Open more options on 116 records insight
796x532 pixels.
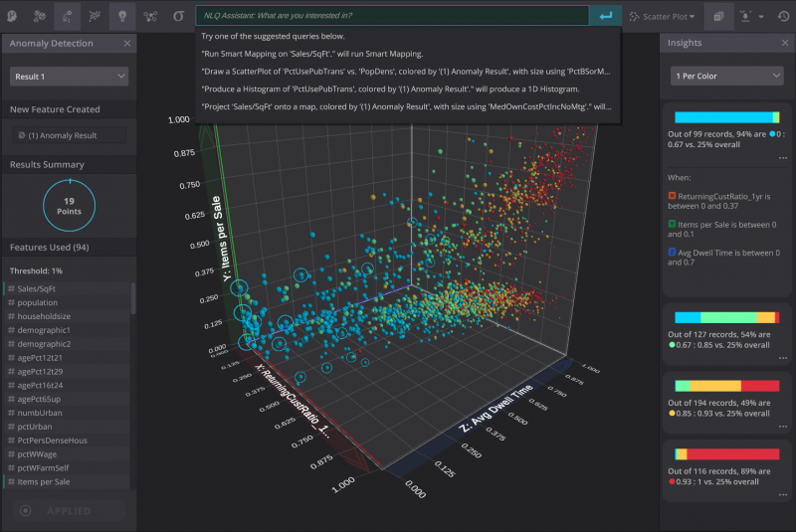[783, 495]
